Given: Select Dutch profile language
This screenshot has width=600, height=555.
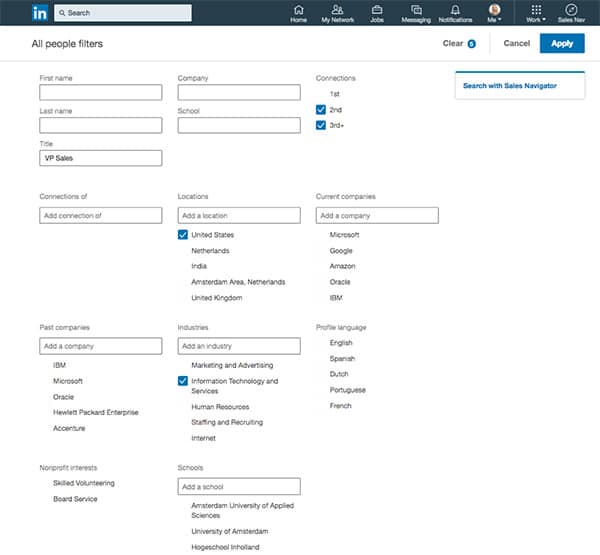Looking at the screenshot, I should pos(339,374).
